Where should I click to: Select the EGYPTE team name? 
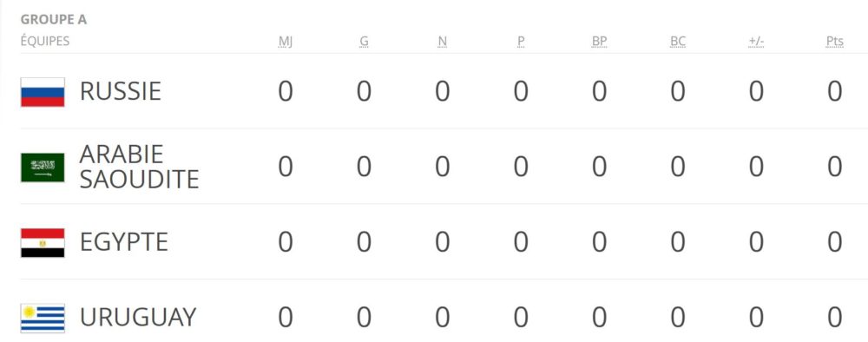point(123,242)
